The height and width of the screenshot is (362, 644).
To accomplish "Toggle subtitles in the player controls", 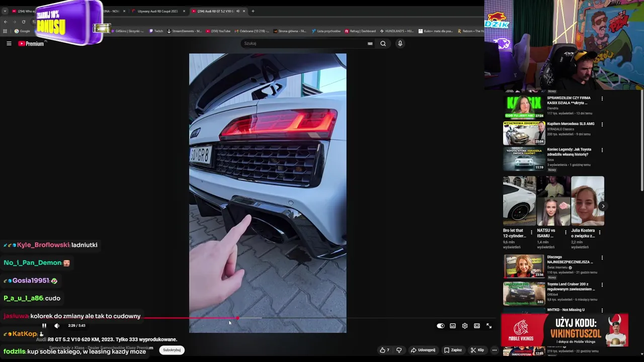I will click(453, 326).
